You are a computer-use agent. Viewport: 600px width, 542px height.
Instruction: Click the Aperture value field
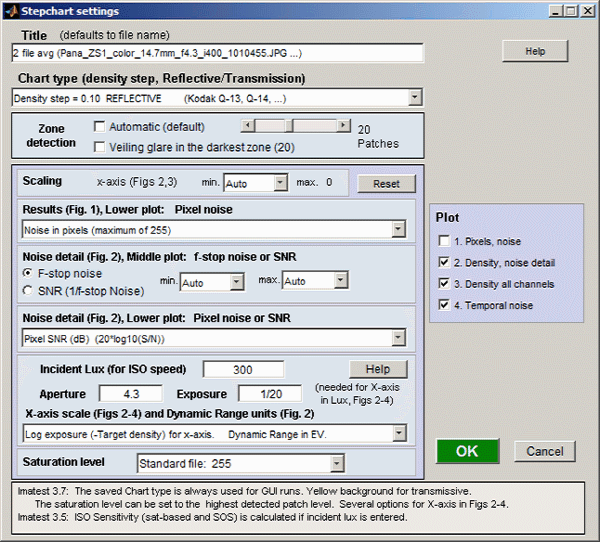(131, 393)
